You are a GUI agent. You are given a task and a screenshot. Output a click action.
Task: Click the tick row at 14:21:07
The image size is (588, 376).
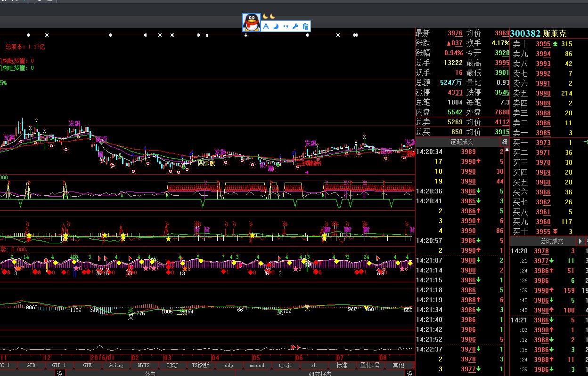[x=460, y=260]
